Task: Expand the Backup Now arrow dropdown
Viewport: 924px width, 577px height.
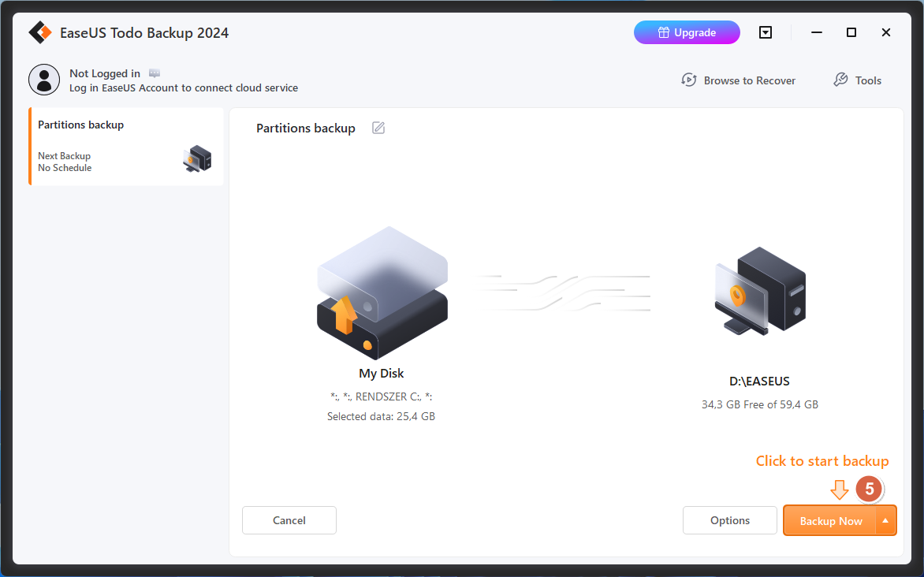Action: tap(885, 521)
